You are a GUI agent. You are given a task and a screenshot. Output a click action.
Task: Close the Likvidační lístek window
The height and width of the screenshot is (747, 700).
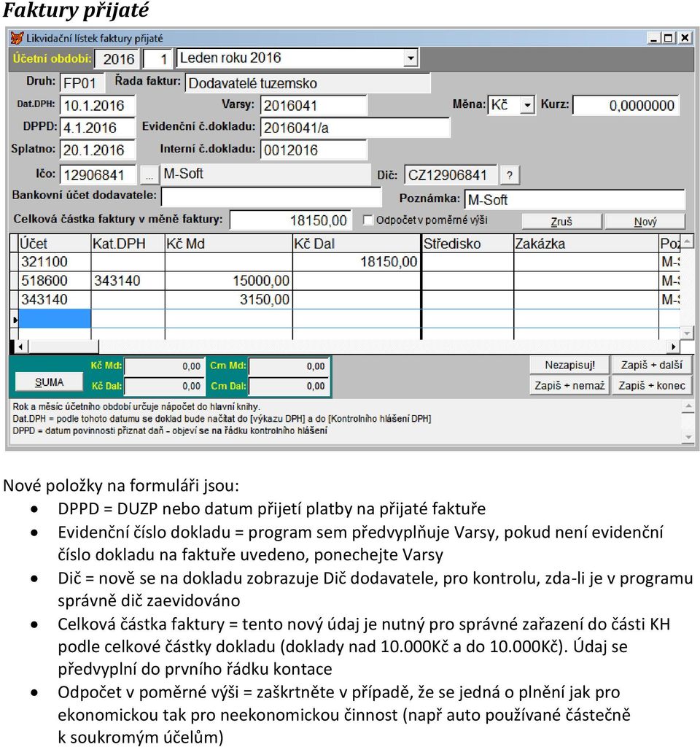point(685,38)
